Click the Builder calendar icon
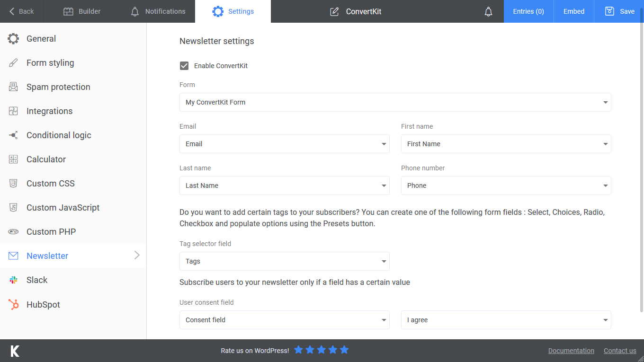644x362 pixels. pos(68,11)
